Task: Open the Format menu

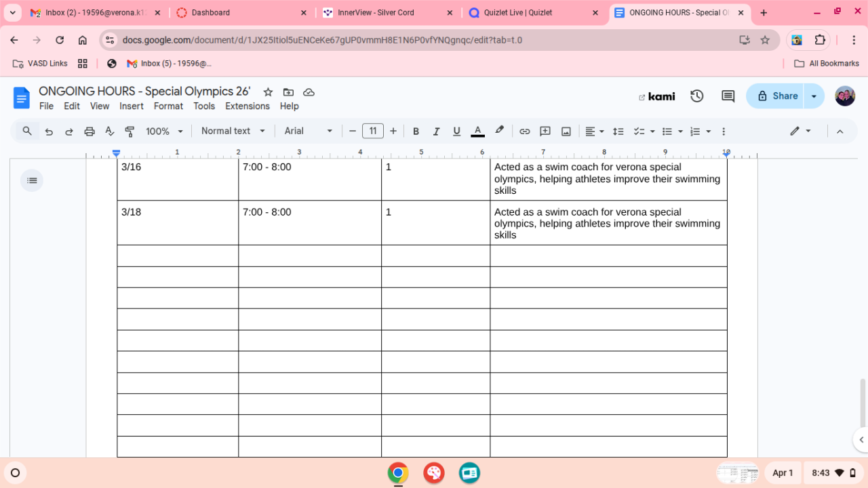Action: [x=168, y=106]
